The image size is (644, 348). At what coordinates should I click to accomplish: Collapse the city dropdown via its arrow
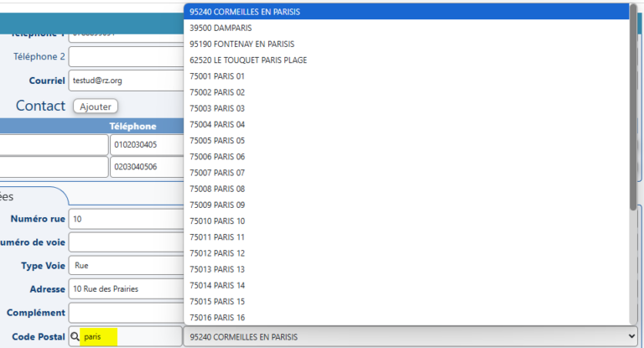coord(631,336)
